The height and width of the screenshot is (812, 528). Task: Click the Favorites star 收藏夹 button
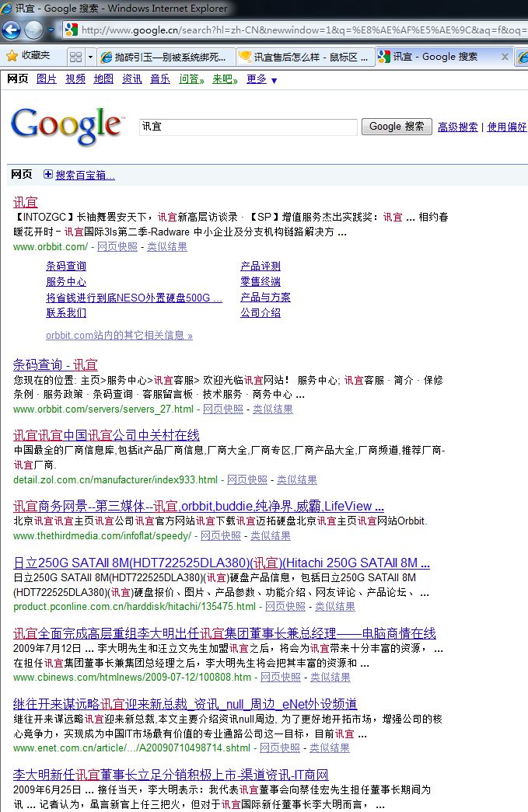click(28, 56)
